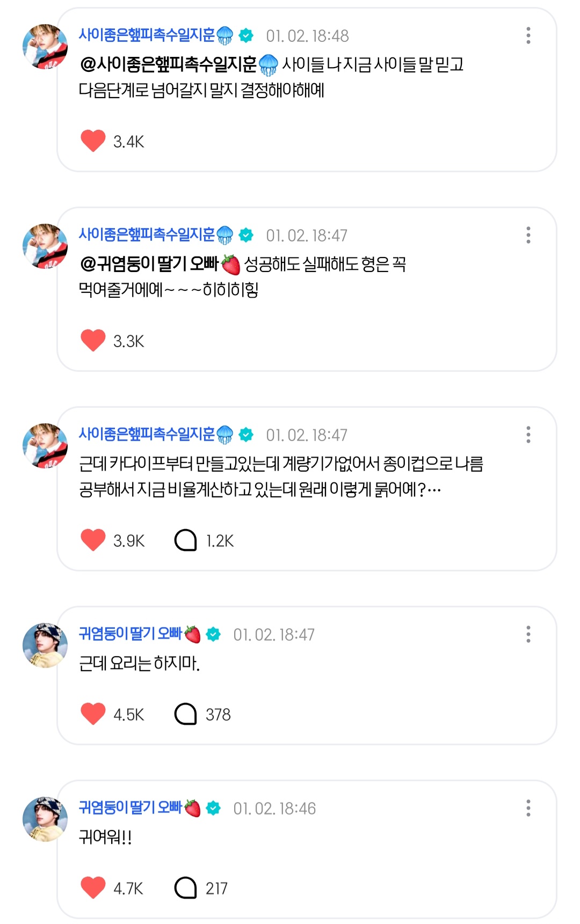Open three-dot menu on 18:46 post
The width and height of the screenshot is (580, 924).
(x=528, y=808)
